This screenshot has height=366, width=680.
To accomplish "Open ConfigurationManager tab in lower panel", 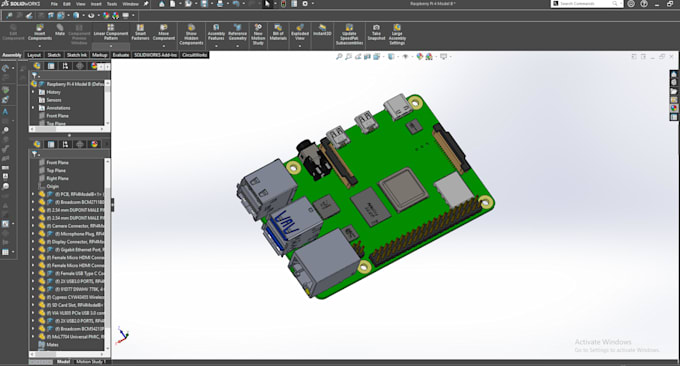I will [x=65, y=144].
